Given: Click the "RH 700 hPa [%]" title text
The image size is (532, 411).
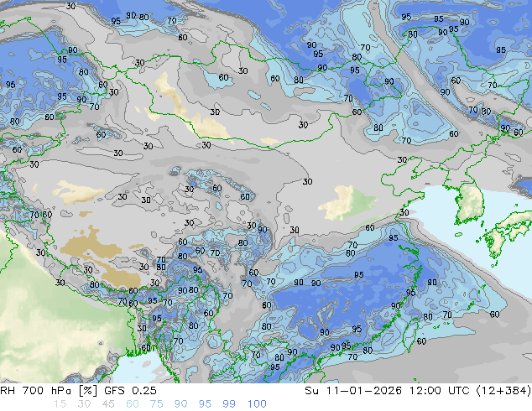Looking at the screenshot, I should (x=50, y=391).
